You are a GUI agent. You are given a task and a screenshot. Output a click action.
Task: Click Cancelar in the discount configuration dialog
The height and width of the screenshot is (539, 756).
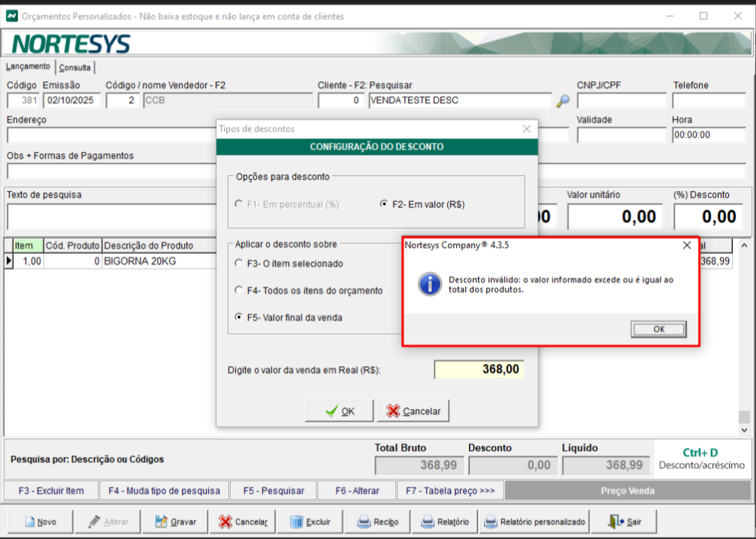413,411
